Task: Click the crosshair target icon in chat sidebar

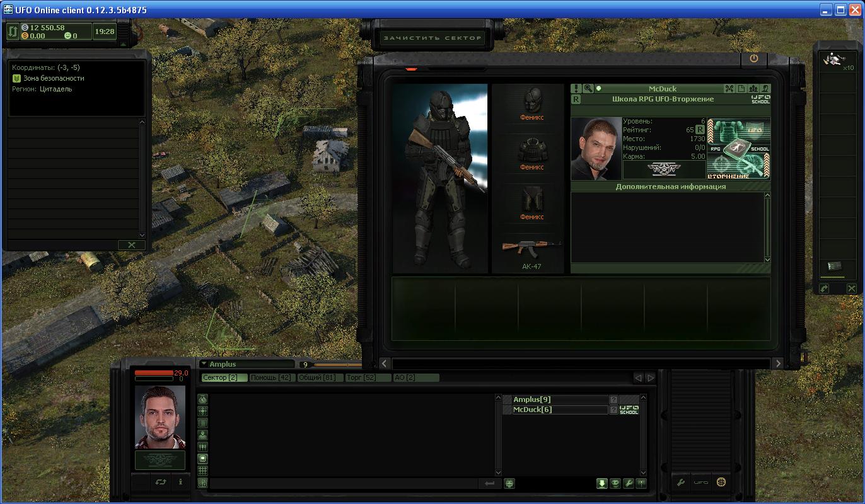Action: pos(202,411)
